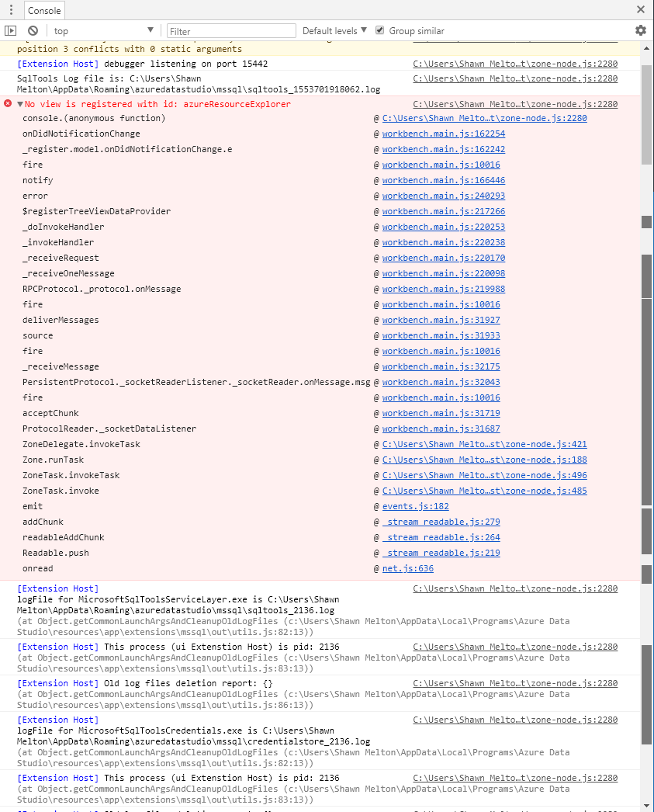Open workbench.main.js:31933 link for source
This screenshot has width=654, height=812.
441,335
